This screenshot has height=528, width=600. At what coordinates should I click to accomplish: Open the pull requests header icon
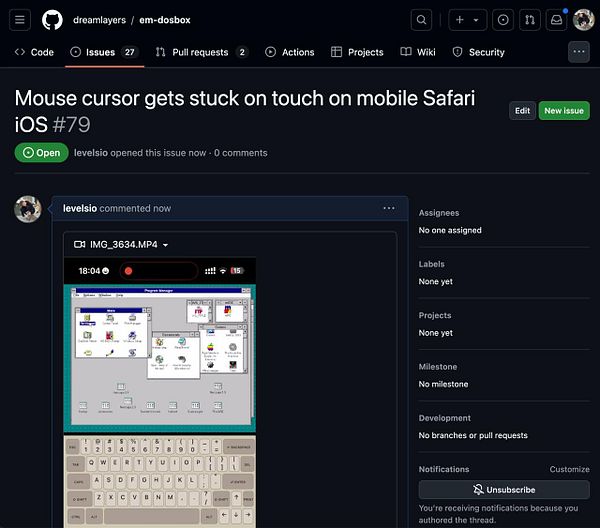pos(530,20)
